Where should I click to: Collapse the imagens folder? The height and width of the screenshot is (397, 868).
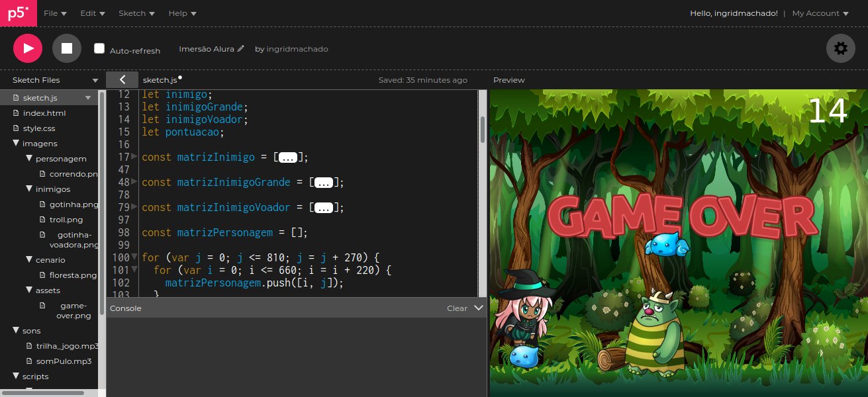tap(16, 144)
